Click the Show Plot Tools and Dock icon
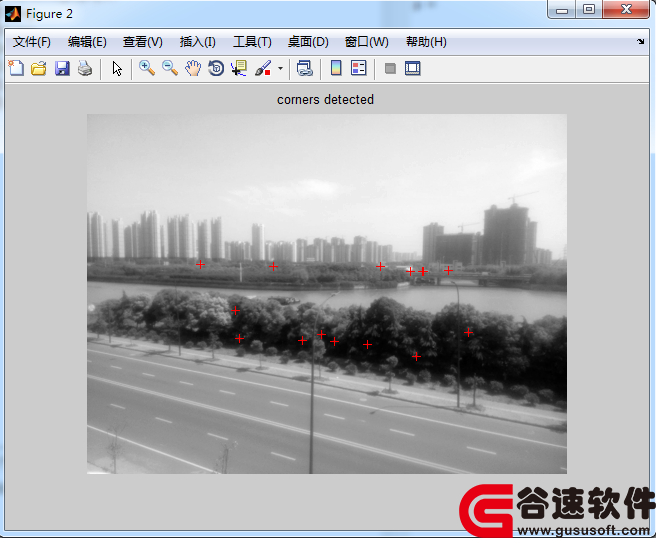Image resolution: width=656 pixels, height=538 pixels. pos(413,68)
